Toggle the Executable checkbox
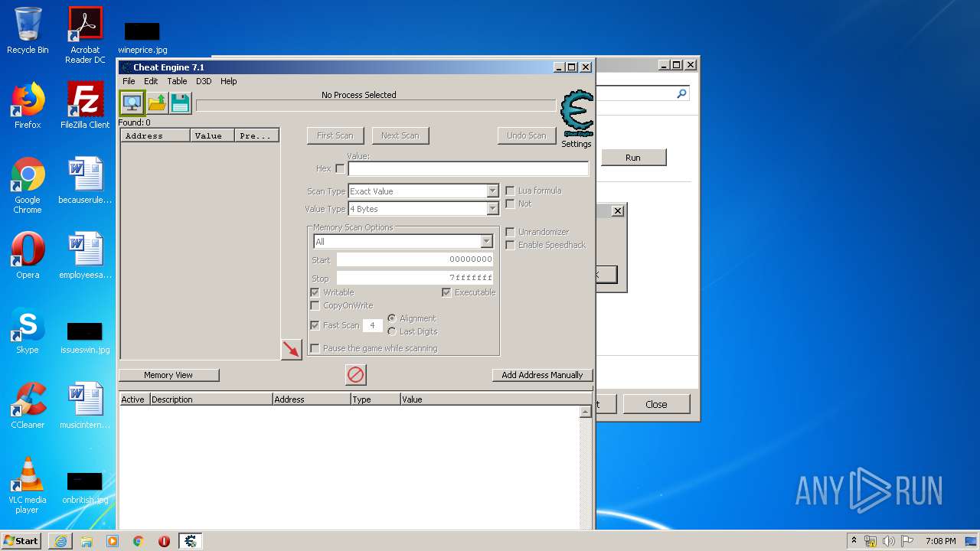 click(x=446, y=292)
